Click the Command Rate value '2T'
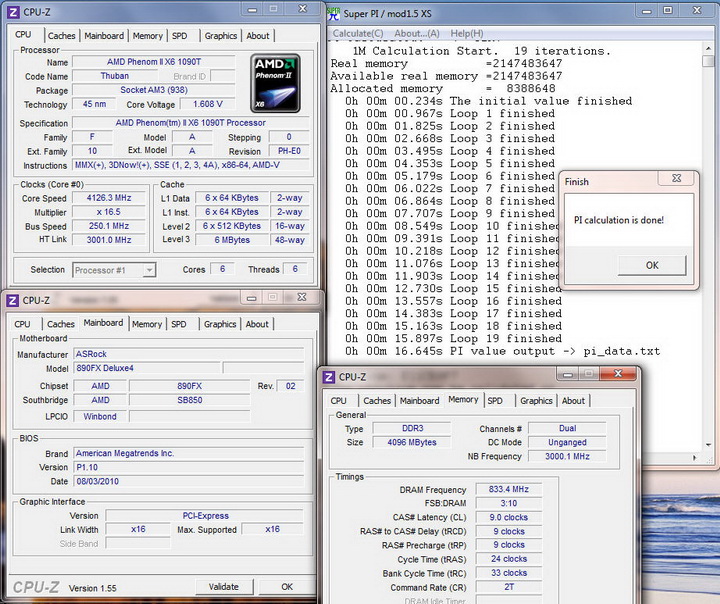720x604 pixels. [x=509, y=587]
